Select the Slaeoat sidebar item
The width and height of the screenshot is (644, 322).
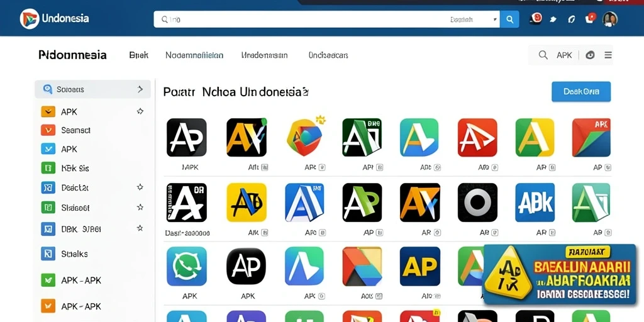(x=92, y=208)
